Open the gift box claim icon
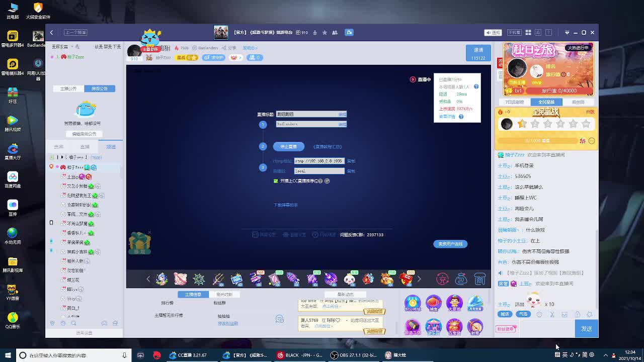The height and width of the screenshot is (362, 644). coord(140,243)
